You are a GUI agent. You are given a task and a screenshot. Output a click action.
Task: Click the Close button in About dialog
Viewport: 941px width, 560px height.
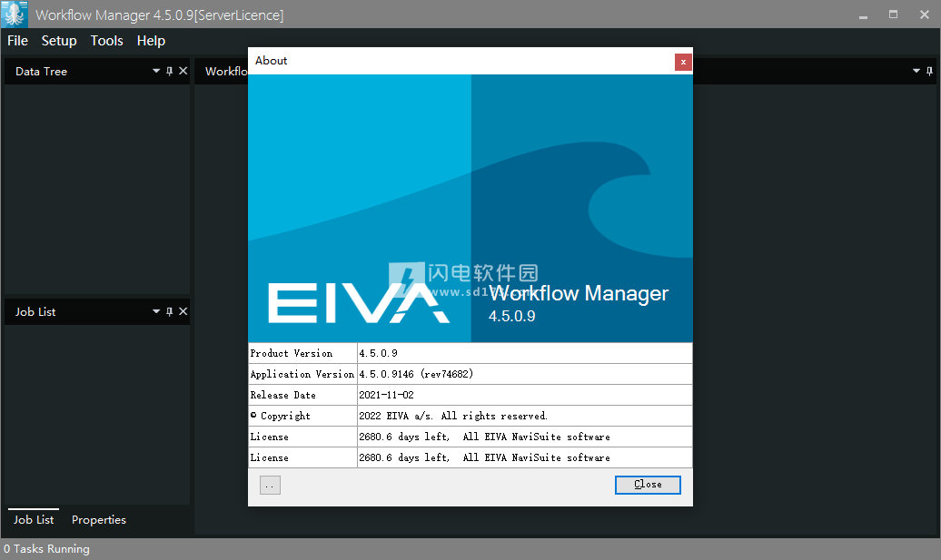[x=648, y=485]
